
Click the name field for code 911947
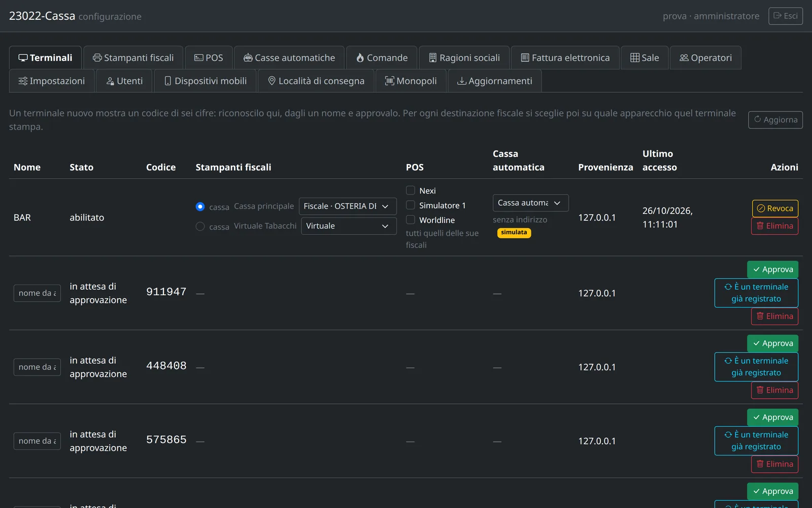click(x=37, y=293)
